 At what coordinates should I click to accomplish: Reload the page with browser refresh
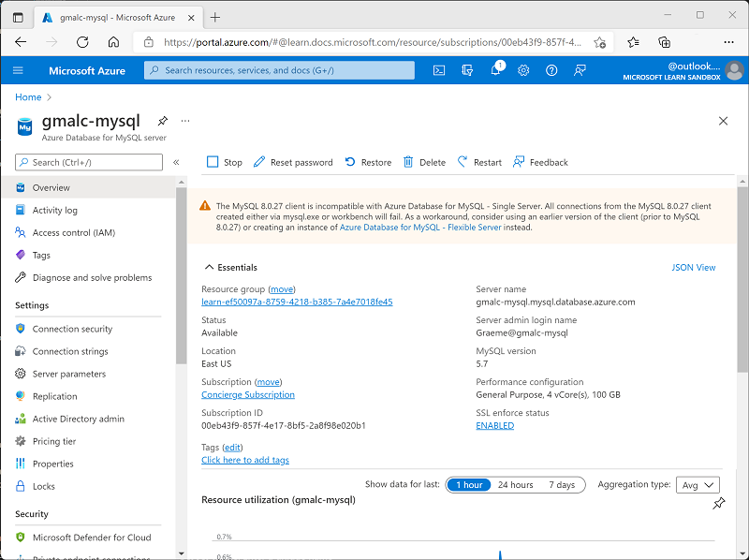coord(82,42)
